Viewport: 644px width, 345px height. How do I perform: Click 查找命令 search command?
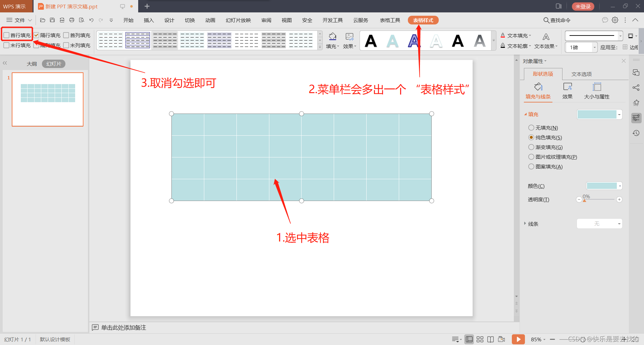coord(557,20)
